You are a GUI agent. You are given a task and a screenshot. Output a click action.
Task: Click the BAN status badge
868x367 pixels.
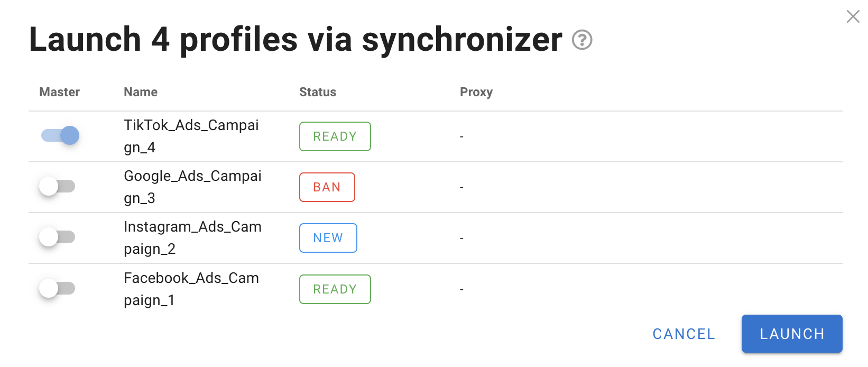pyautogui.click(x=327, y=187)
